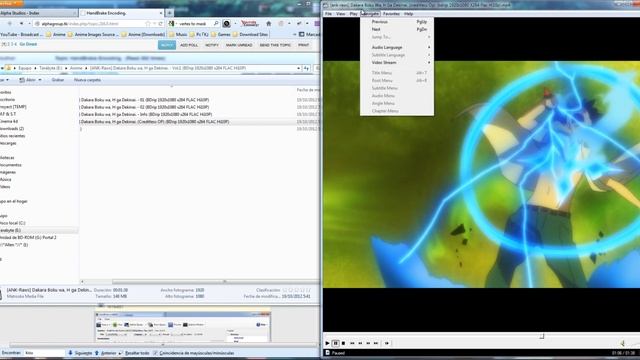Click the rating stars in Explorer details pane

(296, 290)
